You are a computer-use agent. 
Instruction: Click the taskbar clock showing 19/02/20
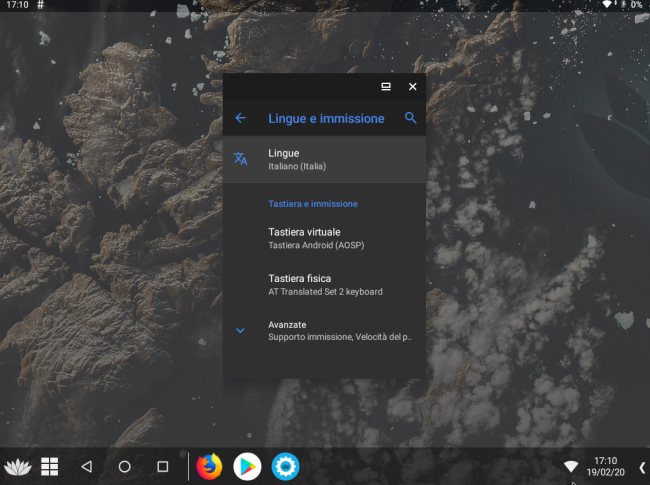click(606, 466)
